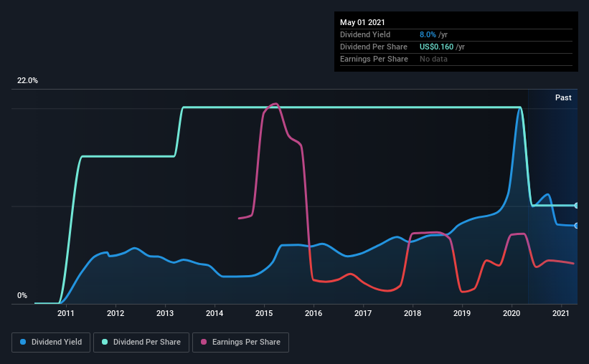The image size is (589, 364).
Task: Click the blue Dividend Yield legend dot
Action: (23, 342)
